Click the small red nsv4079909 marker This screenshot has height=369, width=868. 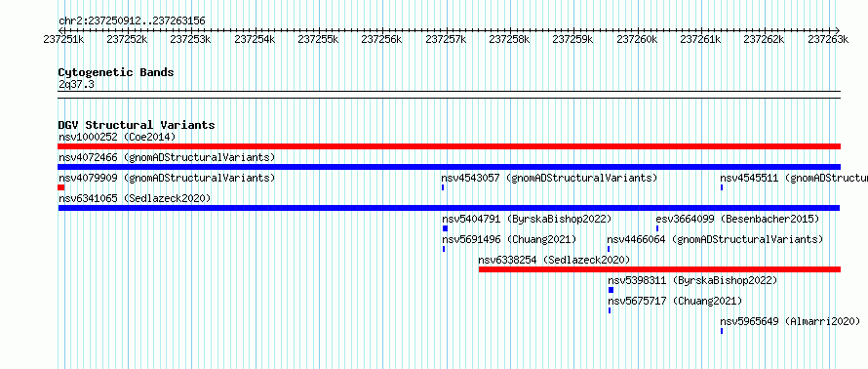(60, 187)
